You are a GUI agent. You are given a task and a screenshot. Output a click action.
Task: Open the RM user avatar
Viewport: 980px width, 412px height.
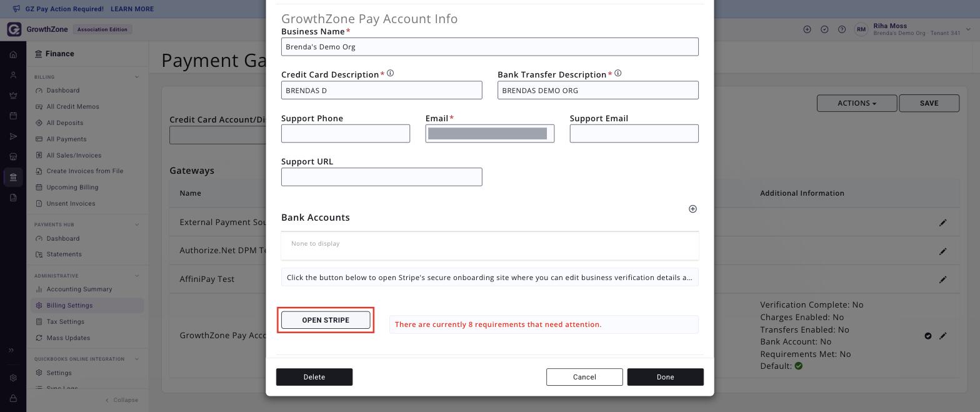(x=861, y=29)
